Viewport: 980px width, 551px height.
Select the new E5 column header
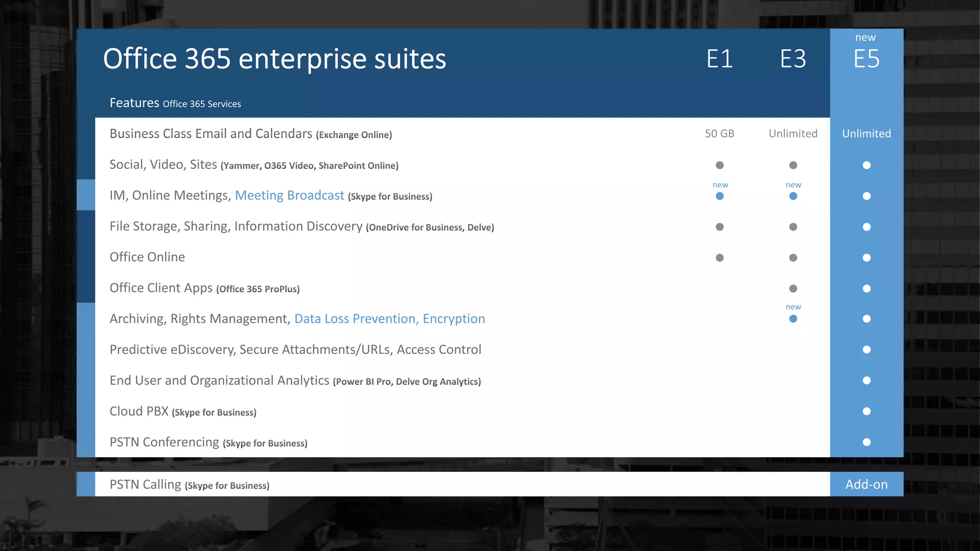click(866, 59)
